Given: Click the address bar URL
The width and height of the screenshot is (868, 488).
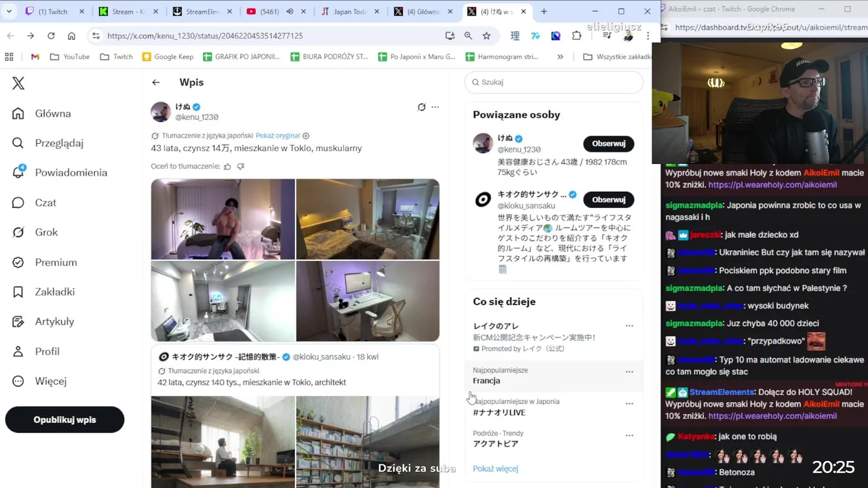Looking at the screenshot, I should coord(205,36).
